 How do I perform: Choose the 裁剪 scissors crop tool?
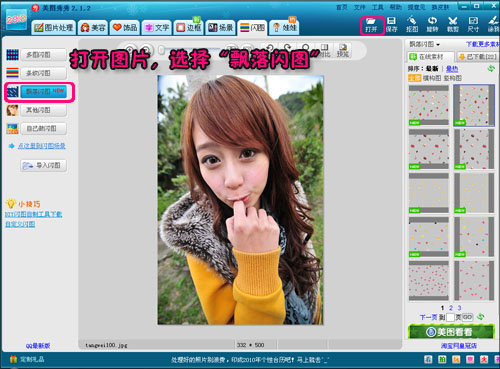pyautogui.click(x=452, y=25)
